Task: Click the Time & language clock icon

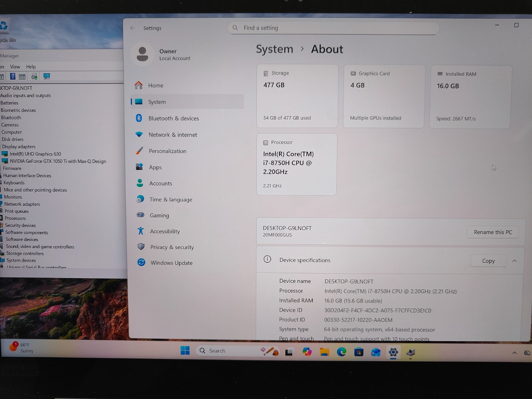Action: pyautogui.click(x=140, y=199)
